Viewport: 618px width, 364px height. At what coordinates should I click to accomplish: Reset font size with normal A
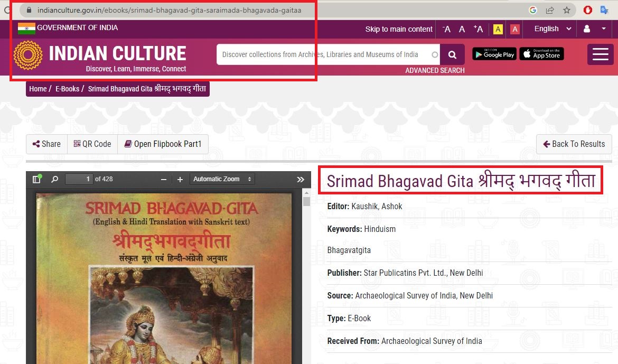[462, 29]
